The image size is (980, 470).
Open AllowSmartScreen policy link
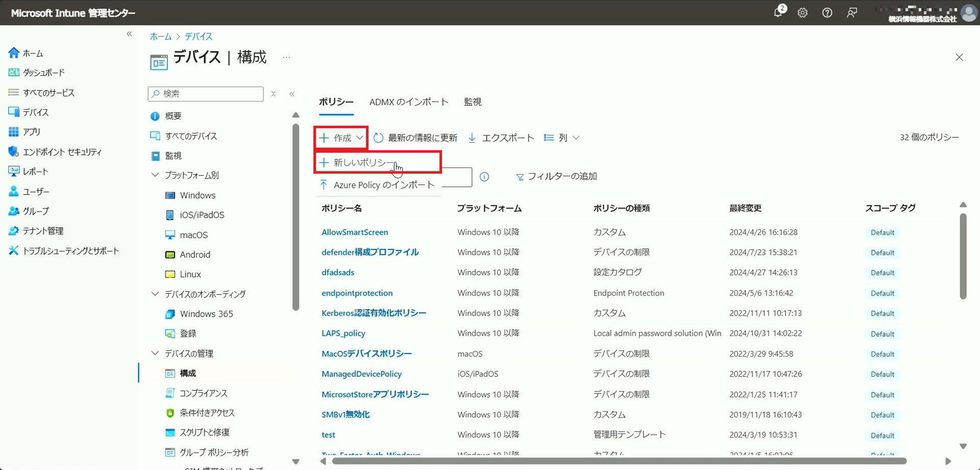[355, 232]
